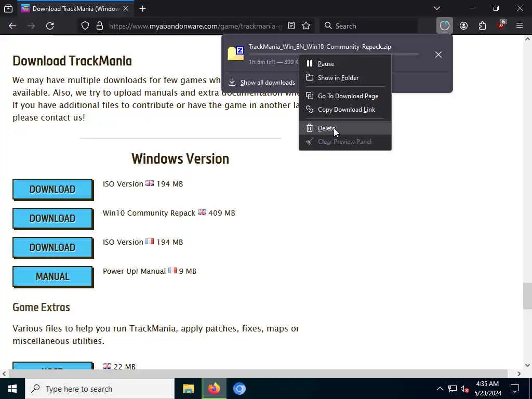Open the Firefox account icon
Screen dimensions: 532x399
pos(463,26)
